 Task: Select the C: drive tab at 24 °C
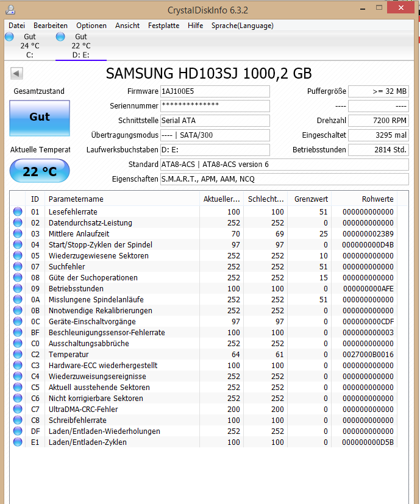(30, 46)
